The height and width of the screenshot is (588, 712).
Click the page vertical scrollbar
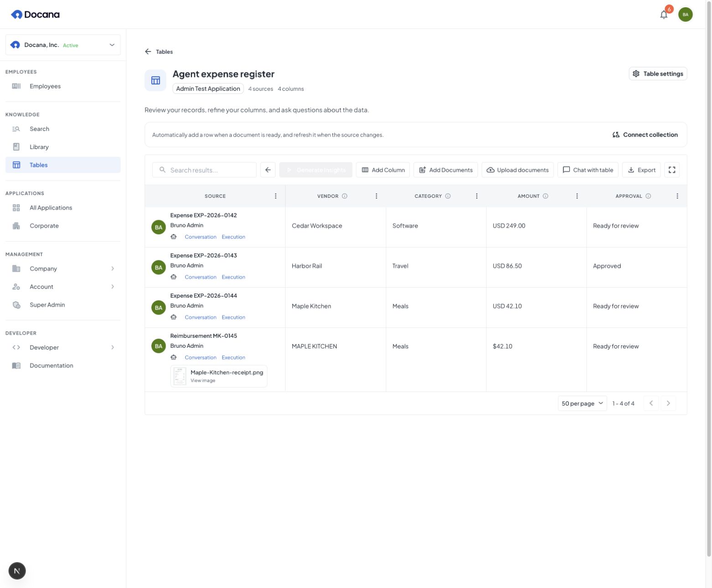[709, 279]
